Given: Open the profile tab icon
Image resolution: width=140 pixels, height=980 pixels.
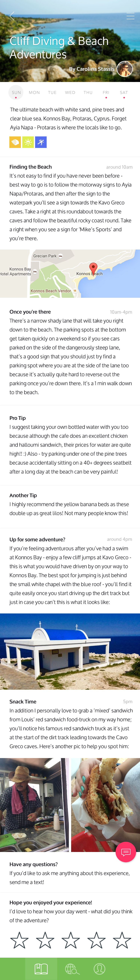Looking at the screenshot, I should [99, 969].
